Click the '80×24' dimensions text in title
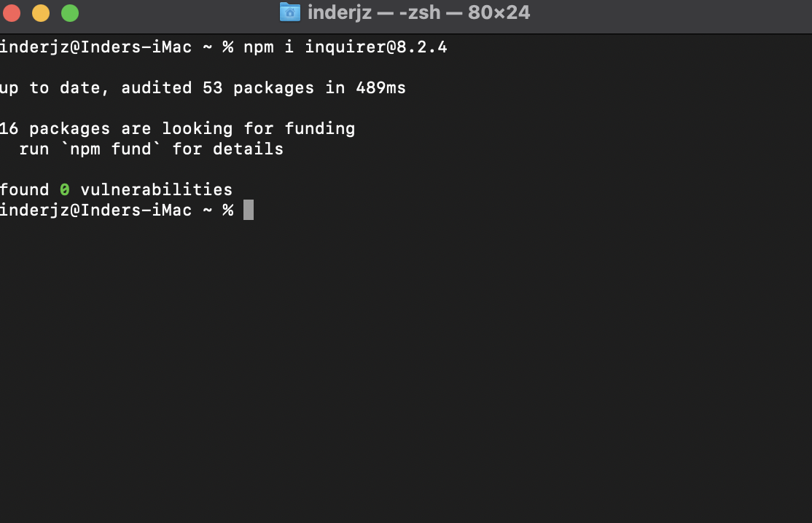 click(x=498, y=12)
